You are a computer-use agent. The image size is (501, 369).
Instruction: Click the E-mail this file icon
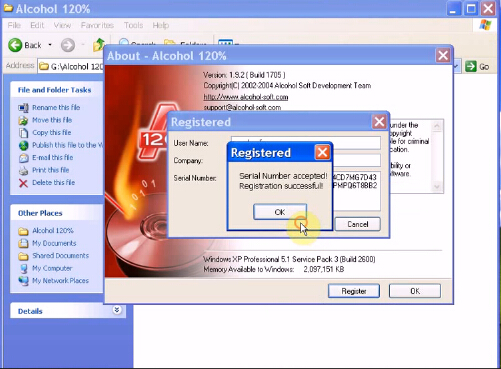tap(23, 158)
